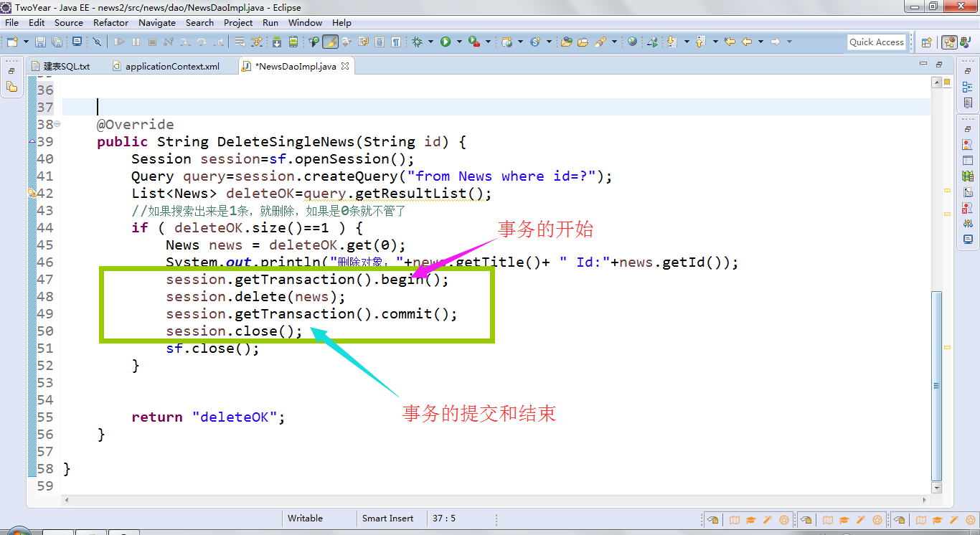The width and height of the screenshot is (980, 535).
Task: Click the Step Return icon
Action: point(218,42)
